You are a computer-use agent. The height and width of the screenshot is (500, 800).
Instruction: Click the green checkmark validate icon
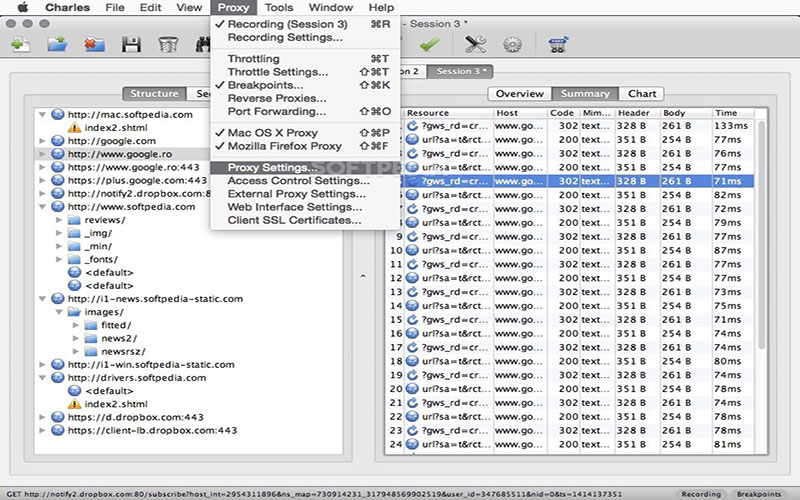430,45
